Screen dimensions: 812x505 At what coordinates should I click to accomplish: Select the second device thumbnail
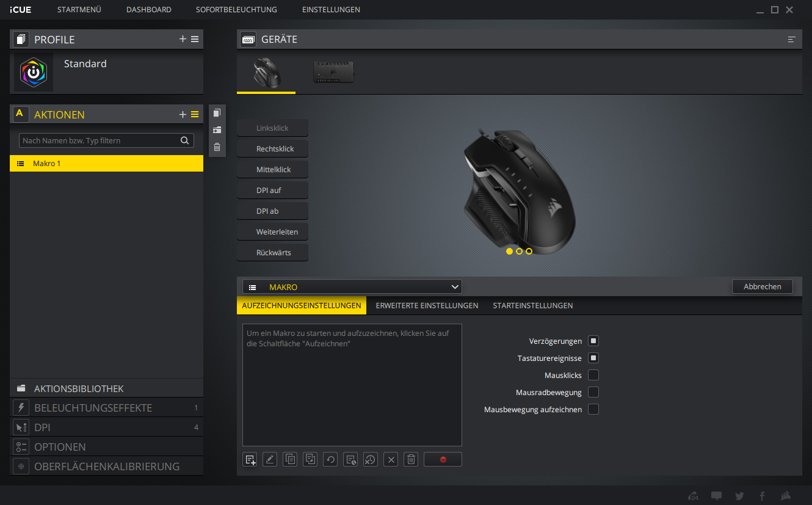pyautogui.click(x=333, y=72)
